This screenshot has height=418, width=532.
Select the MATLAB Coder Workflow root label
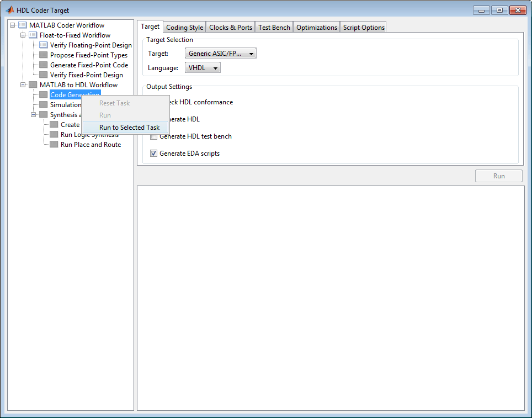[67, 25]
